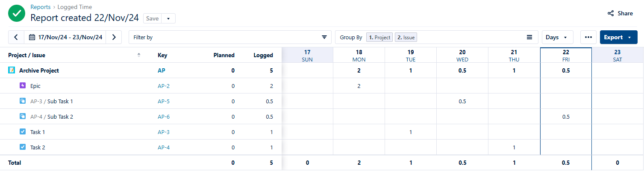
Task: Go to previous week with left arrow
Action: [x=16, y=37]
